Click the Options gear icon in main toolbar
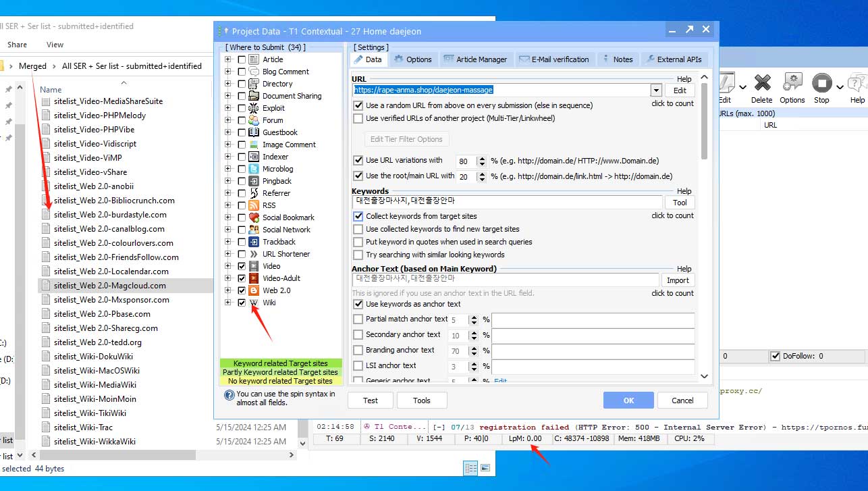The height and width of the screenshot is (491, 868). [x=792, y=84]
